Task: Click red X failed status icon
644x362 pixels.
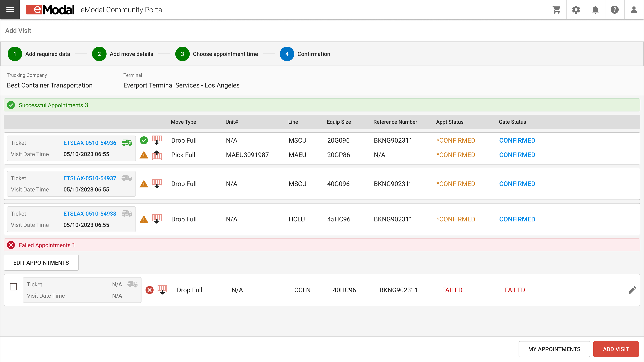Action: (150, 290)
